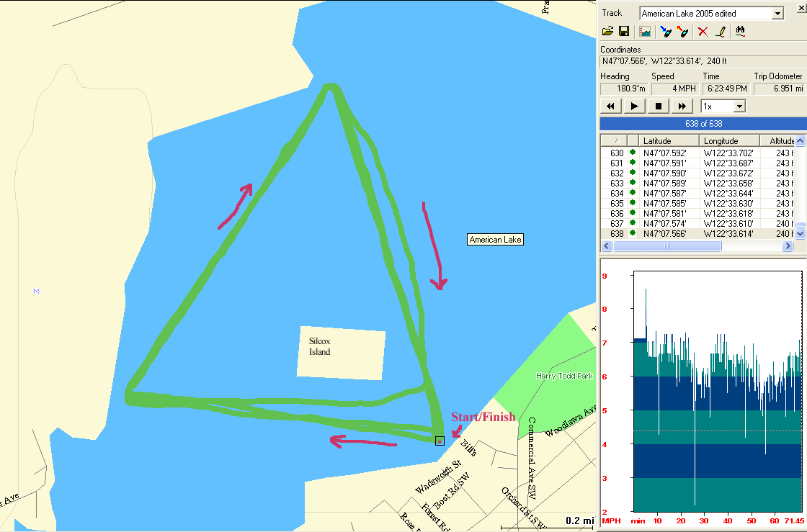The width and height of the screenshot is (807, 532).
Task: Click the 638 of 638 progress bar
Action: 703,124
